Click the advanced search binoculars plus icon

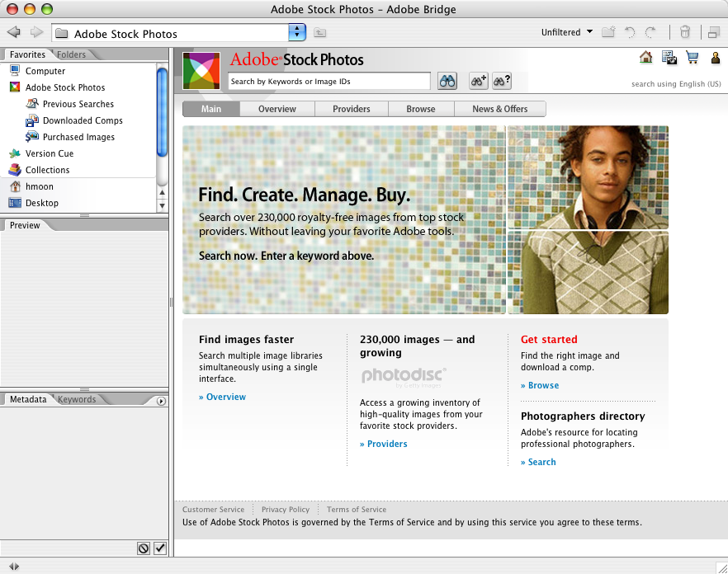(478, 81)
